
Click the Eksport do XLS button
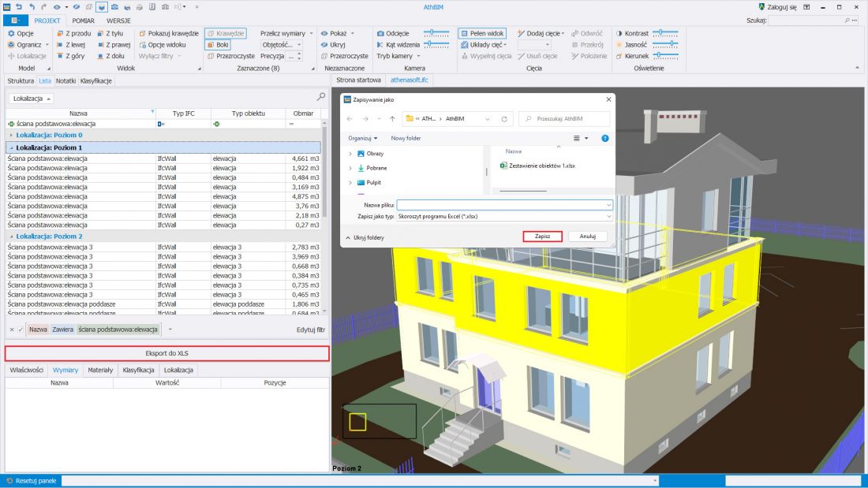pyautogui.click(x=166, y=353)
